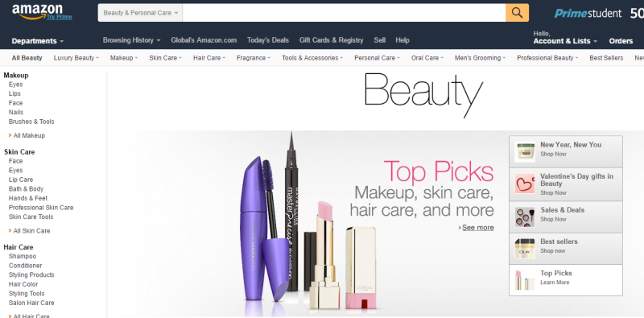
Task: Open the New Year, New You thumbnail
Action: [x=525, y=151]
